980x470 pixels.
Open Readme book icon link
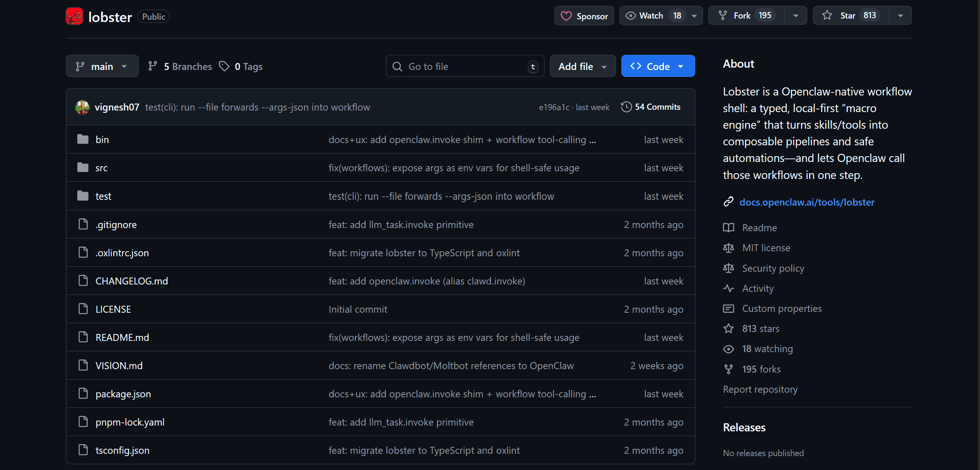point(728,228)
